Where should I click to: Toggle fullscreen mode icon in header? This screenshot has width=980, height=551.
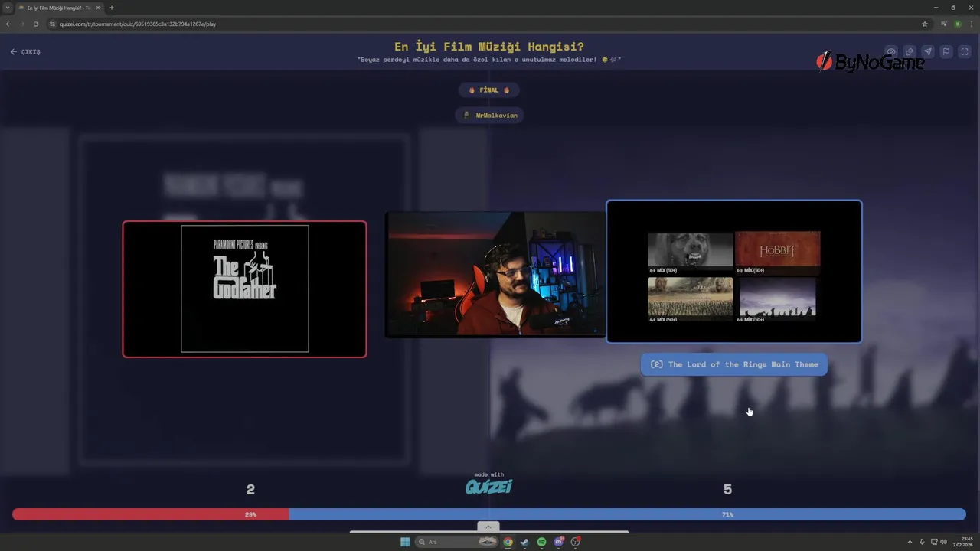coord(965,51)
